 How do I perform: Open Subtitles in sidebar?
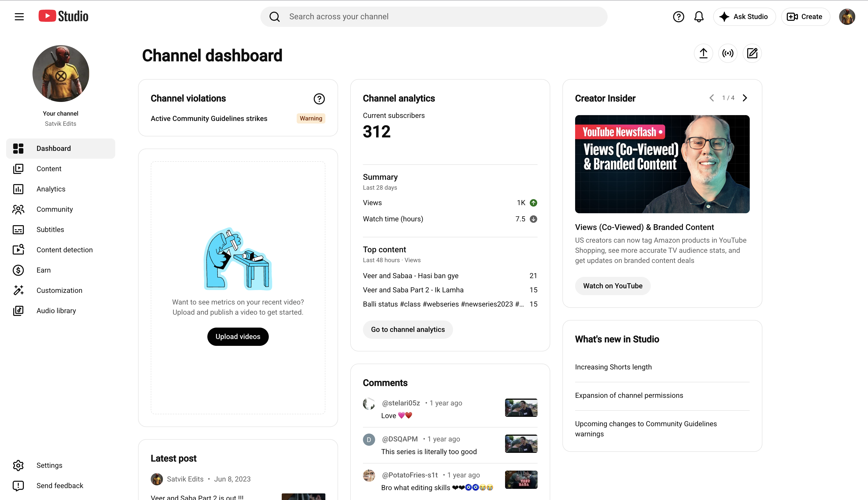point(60,229)
